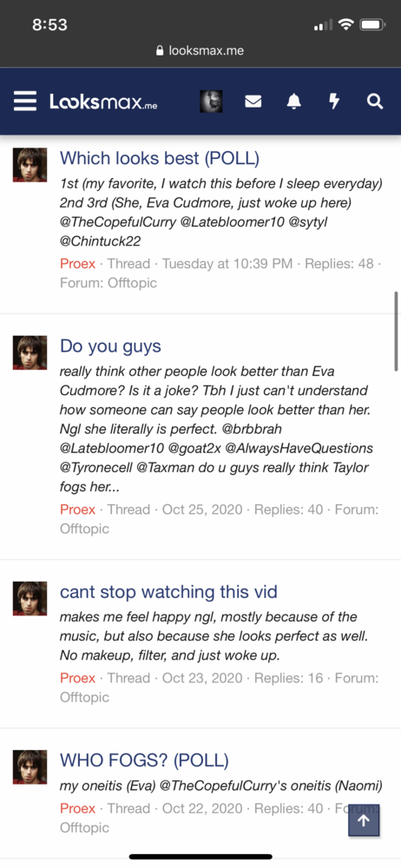Open the magnifier search icon
The image size is (401, 868).
coord(375,102)
